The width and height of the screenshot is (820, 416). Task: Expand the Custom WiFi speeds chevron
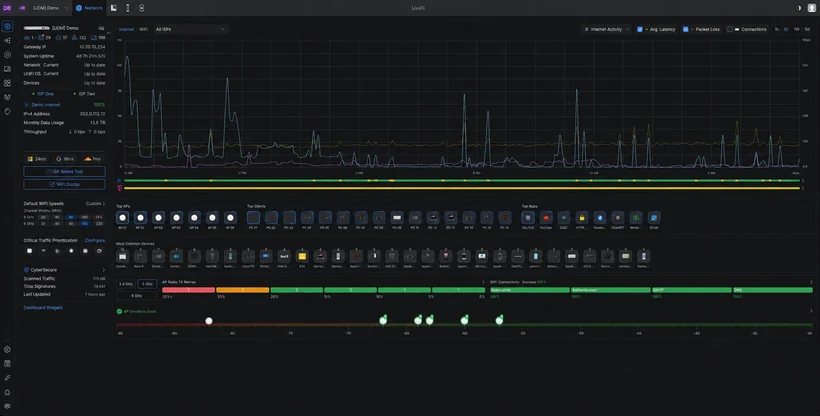(104, 204)
